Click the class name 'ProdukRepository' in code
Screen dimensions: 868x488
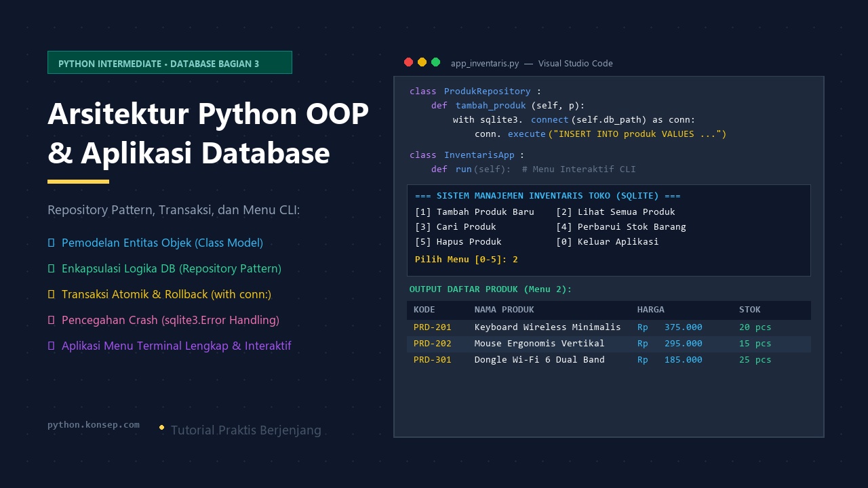point(488,91)
